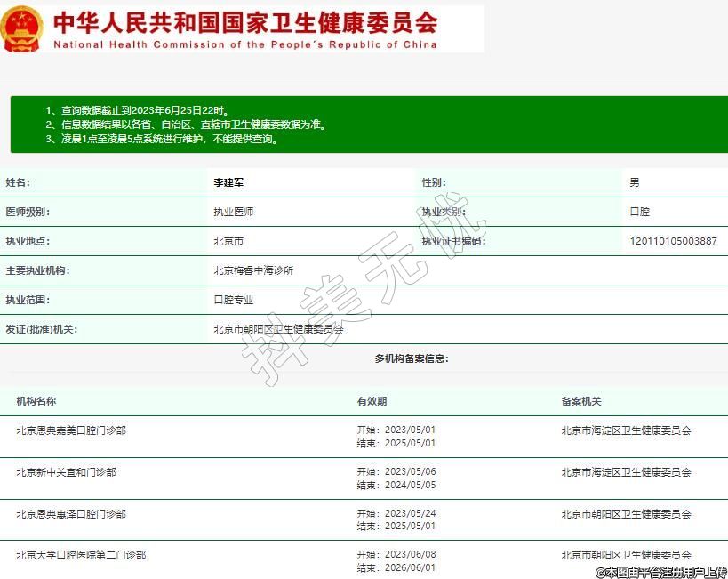Viewport: 728px width, 579px height.
Task: Select the 北京大学口腔医院第二门诊部 row
Action: coord(81,555)
